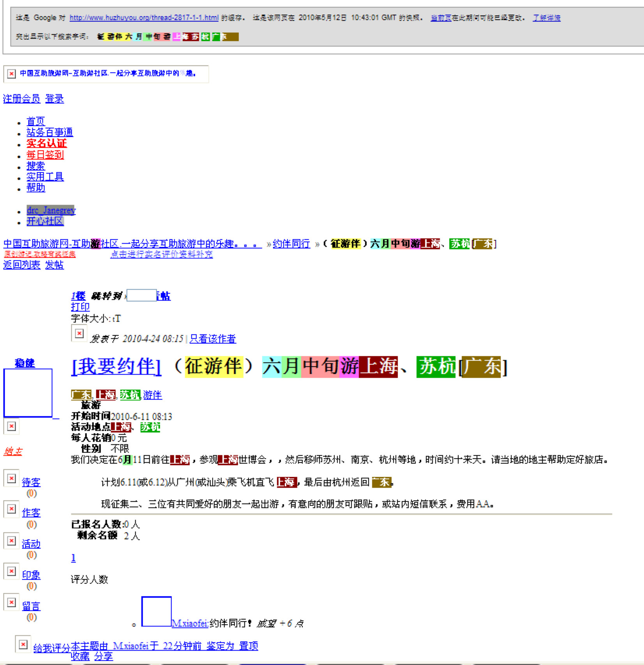Click 了解详情 link in cache banner

(x=547, y=18)
